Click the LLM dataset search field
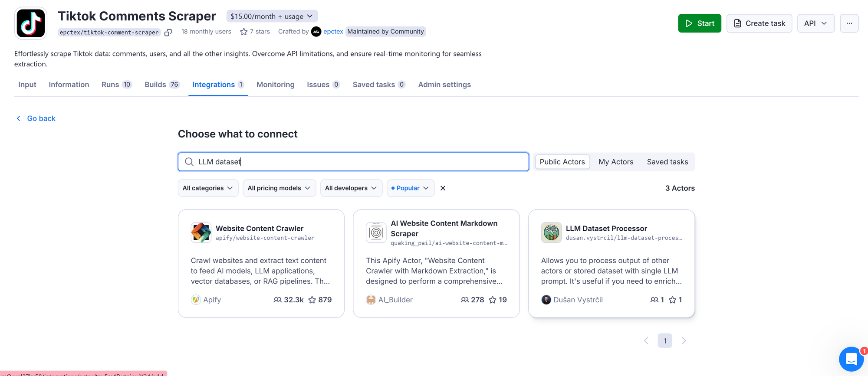 pyautogui.click(x=353, y=162)
